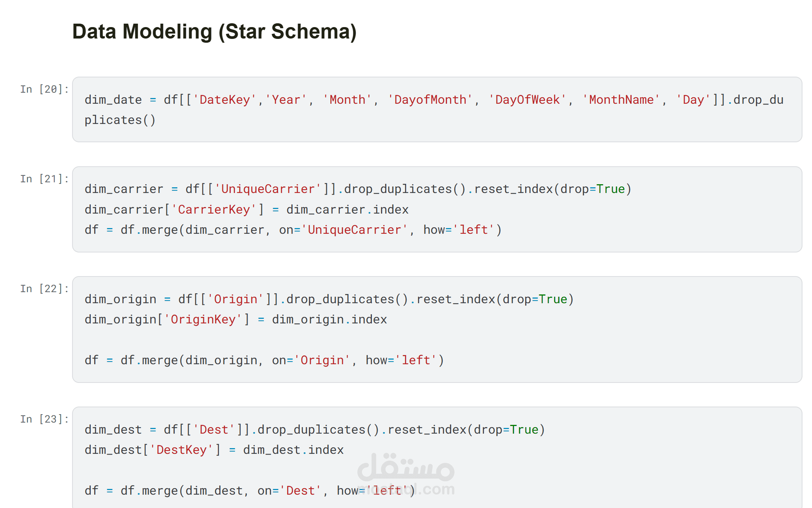812x508 pixels.
Task: Click the 'MonthName' string in dim_date cell
Action: pos(621,100)
